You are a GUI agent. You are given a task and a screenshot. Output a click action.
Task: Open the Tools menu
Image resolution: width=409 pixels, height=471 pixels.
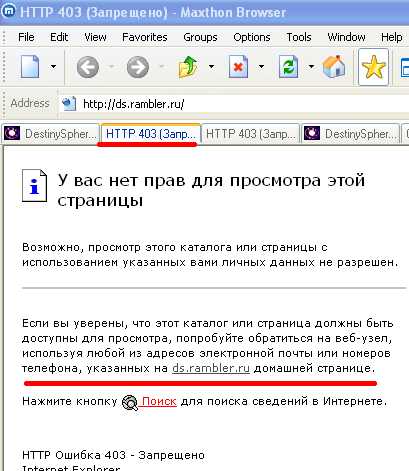[x=299, y=37]
